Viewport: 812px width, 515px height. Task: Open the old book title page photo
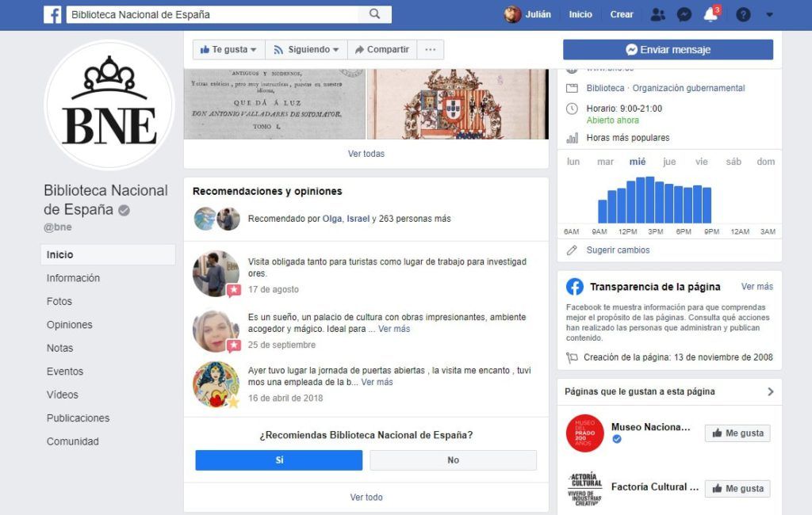(x=274, y=104)
